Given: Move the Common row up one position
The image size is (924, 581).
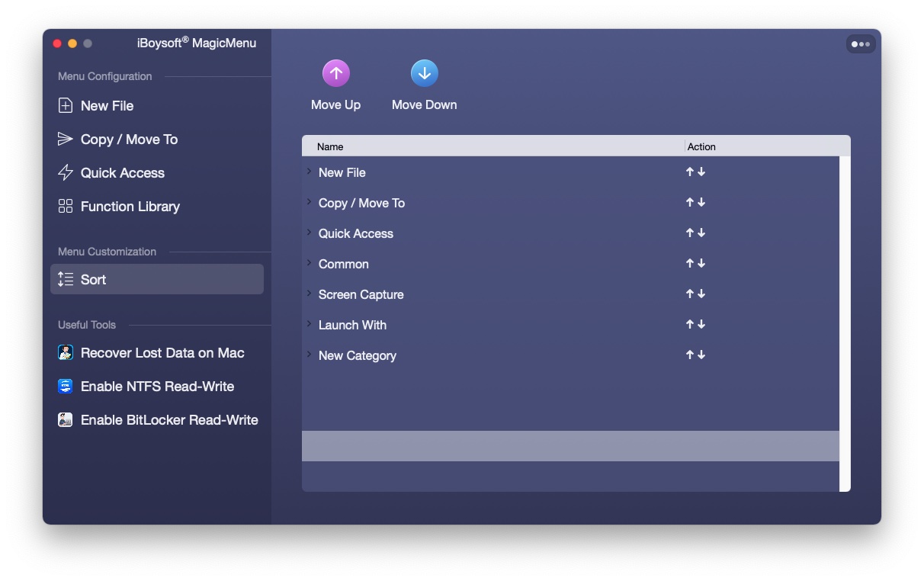Looking at the screenshot, I should click(689, 263).
